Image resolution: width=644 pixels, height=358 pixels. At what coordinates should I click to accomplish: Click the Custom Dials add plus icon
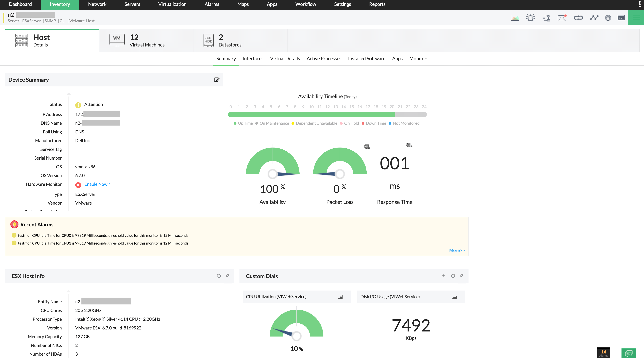[x=444, y=276]
